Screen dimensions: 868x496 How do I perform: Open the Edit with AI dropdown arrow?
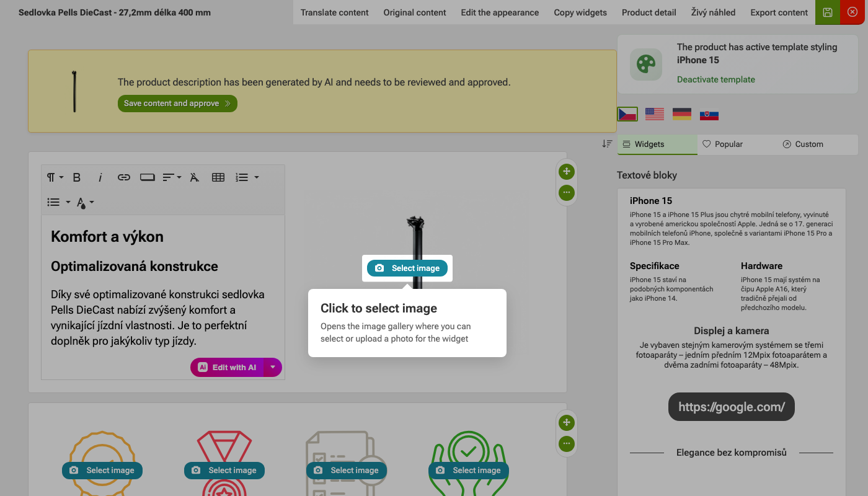(273, 367)
